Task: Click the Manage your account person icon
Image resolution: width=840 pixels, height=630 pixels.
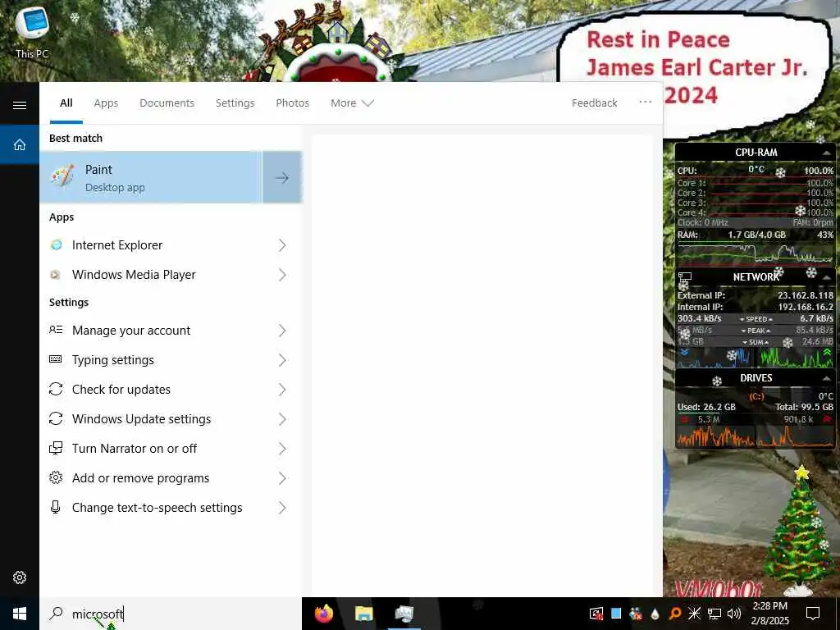Action: (56, 330)
